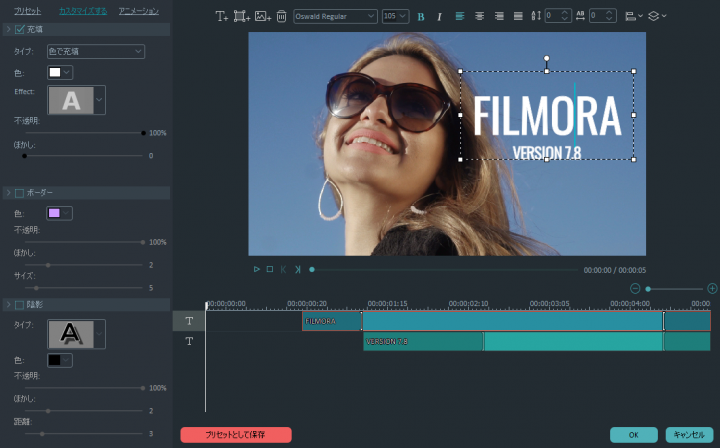
Task: Open the font size 105 dropdown
Action: point(396,16)
